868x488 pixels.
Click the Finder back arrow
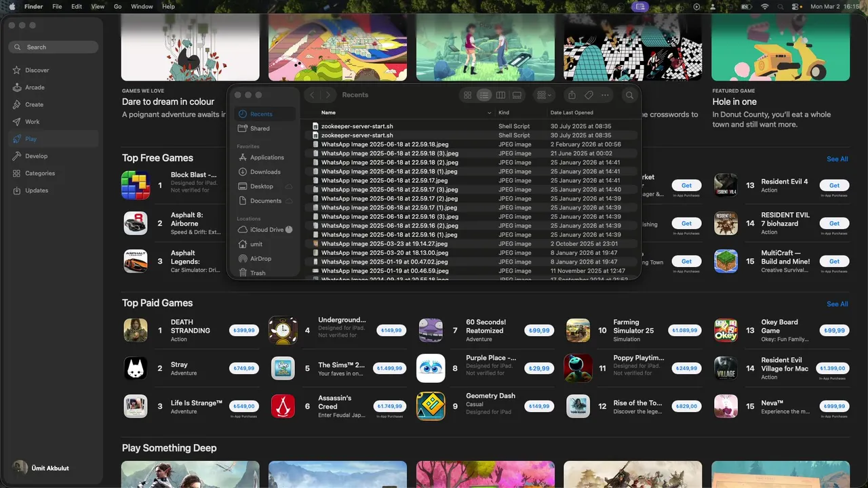pos(312,96)
